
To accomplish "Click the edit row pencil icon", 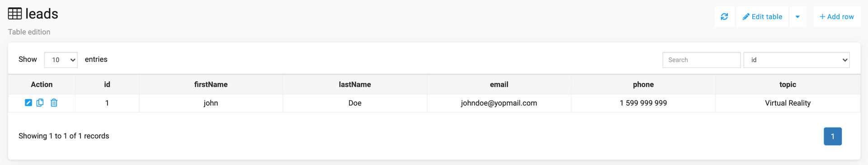I will pos(28,103).
